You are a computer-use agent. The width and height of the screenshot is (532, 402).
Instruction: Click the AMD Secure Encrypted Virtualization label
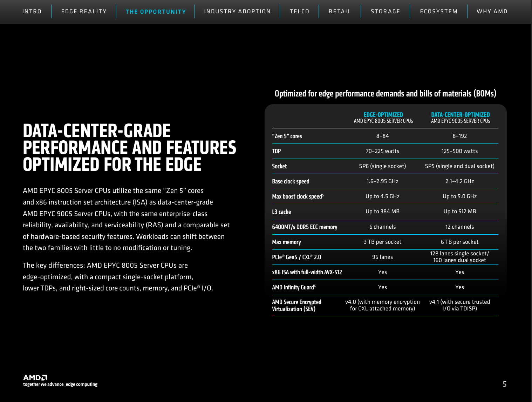(296, 306)
